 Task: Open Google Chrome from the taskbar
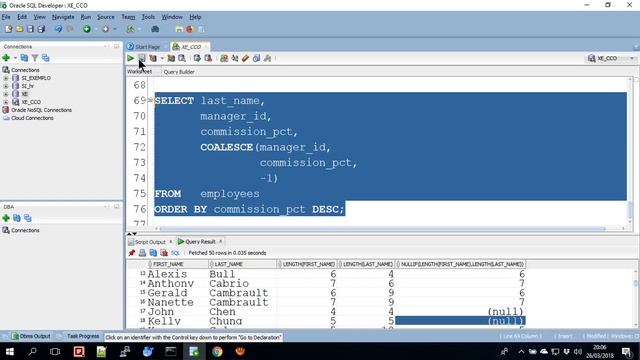217,351
